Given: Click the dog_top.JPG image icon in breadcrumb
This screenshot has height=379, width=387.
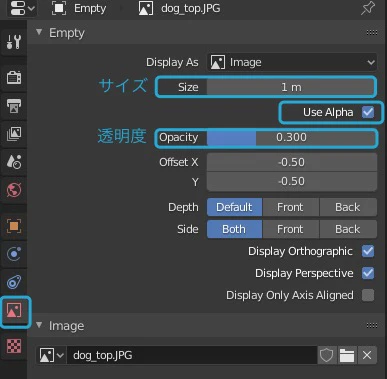Looking at the screenshot, I should point(146,8).
